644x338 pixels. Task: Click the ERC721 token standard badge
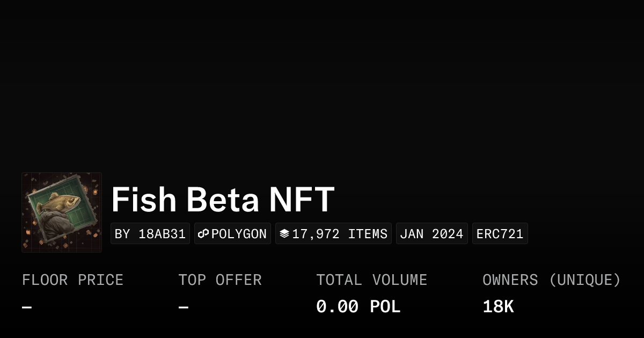(500, 234)
